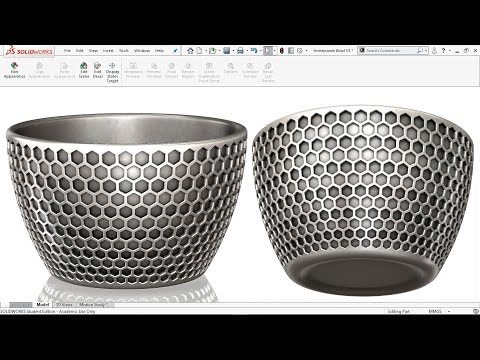
Task: Open the File menu
Action: [67, 51]
